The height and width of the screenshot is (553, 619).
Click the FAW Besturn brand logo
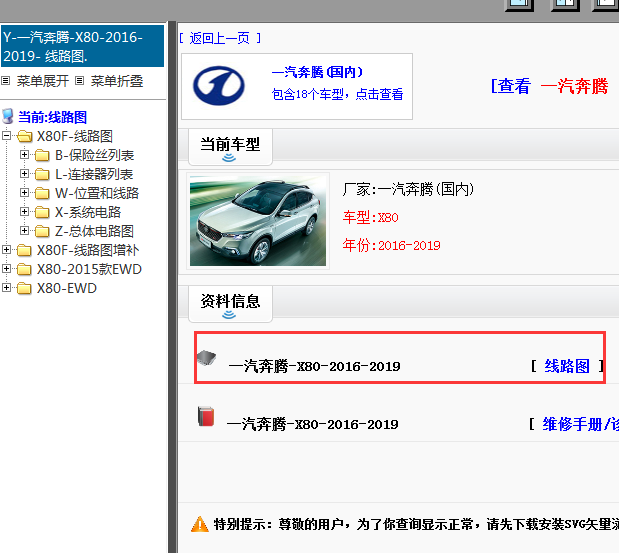coord(219,86)
